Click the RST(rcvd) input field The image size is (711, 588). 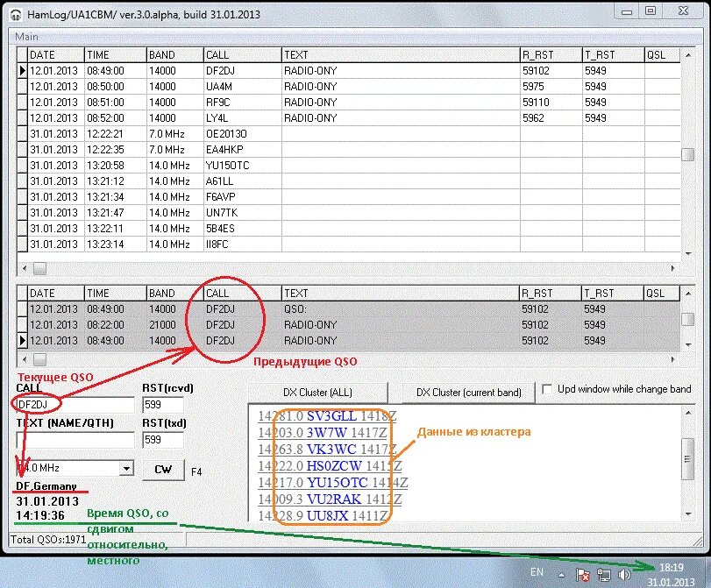[163, 404]
